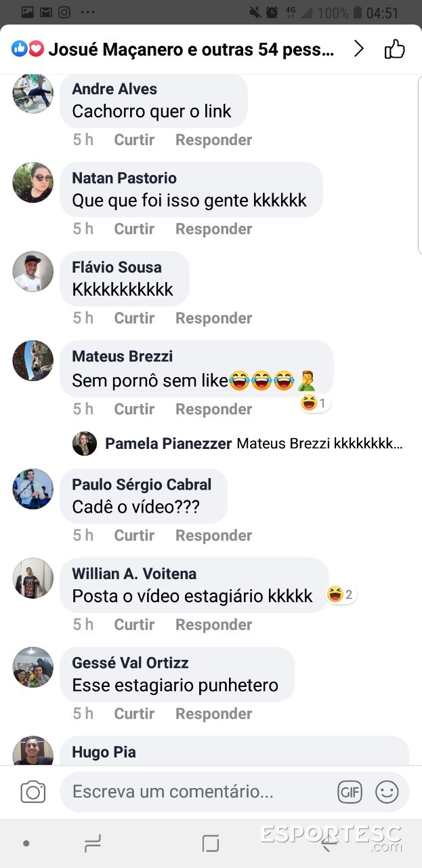422x868 pixels.
Task: Tap the Android recent apps icon
Action: [92, 844]
